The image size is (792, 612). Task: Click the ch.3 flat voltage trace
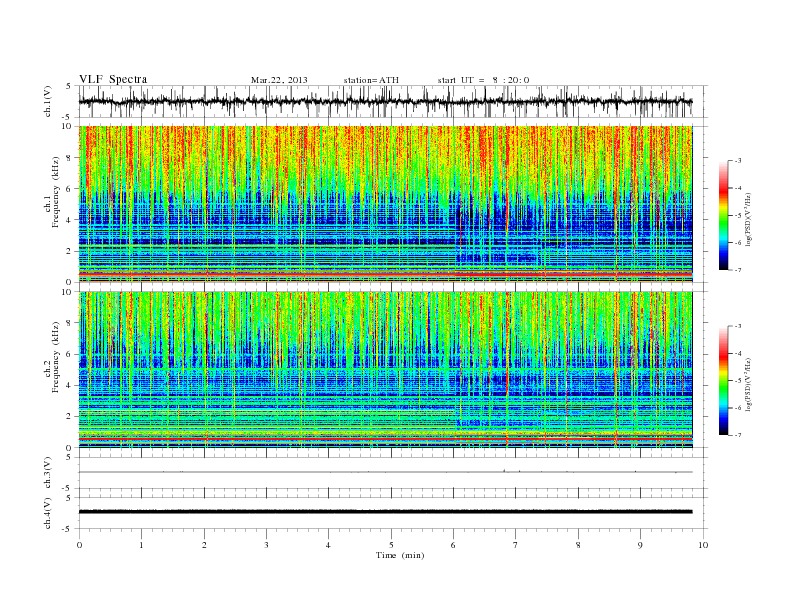pyautogui.click(x=385, y=472)
